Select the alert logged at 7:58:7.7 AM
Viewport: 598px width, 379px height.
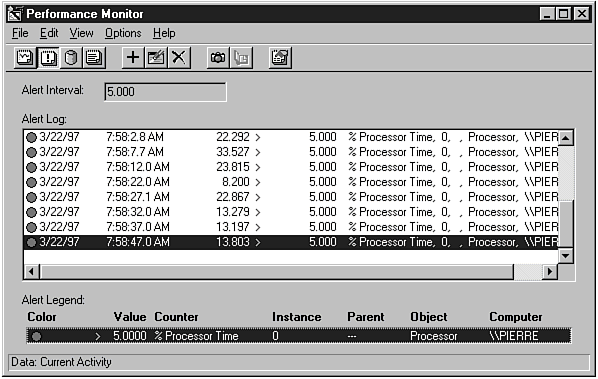click(x=291, y=152)
